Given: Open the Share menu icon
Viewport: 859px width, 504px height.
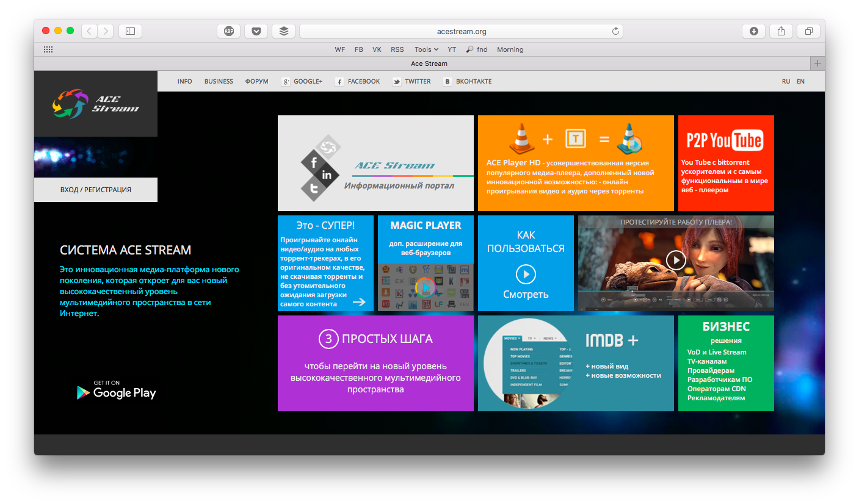Looking at the screenshot, I should point(781,31).
